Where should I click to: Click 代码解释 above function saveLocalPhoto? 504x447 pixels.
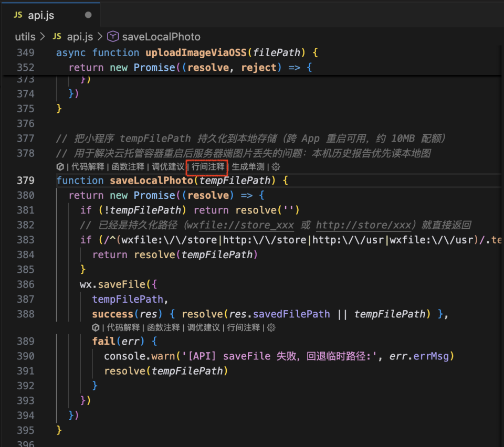88,167
